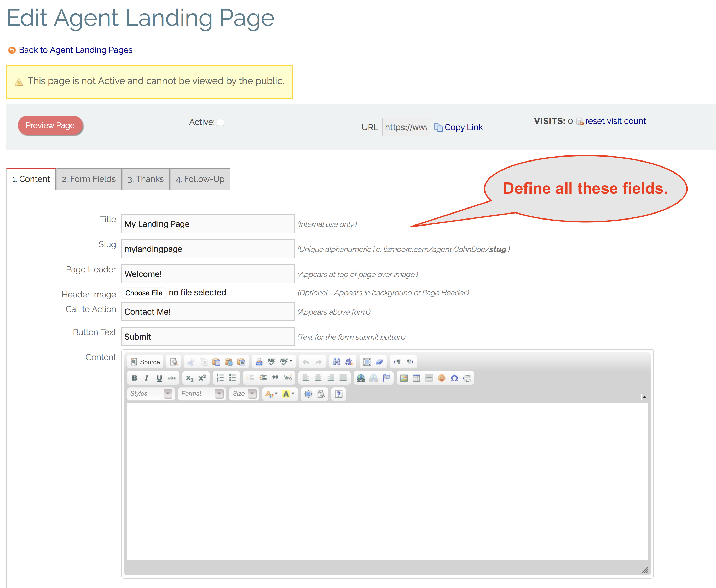Image resolution: width=716 pixels, height=588 pixels.
Task: Insert a table using the toolbar icon
Action: (x=416, y=378)
